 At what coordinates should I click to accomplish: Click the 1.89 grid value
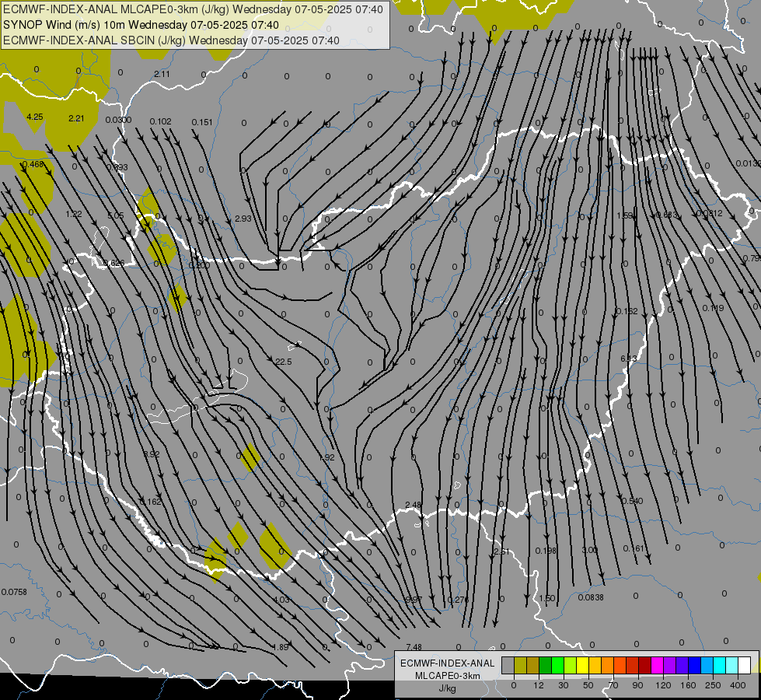281,647
